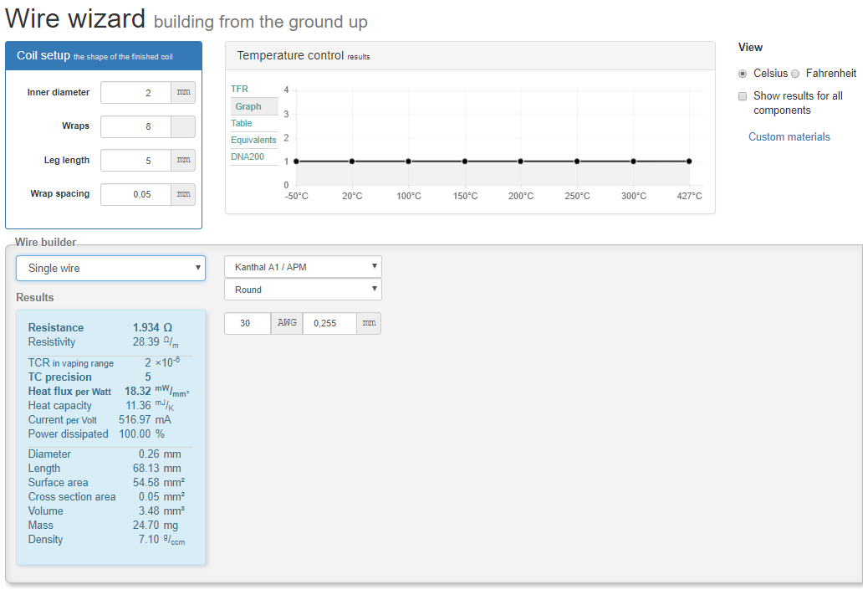Enable Show results for all components
This screenshot has width=868, height=590.
click(x=743, y=96)
